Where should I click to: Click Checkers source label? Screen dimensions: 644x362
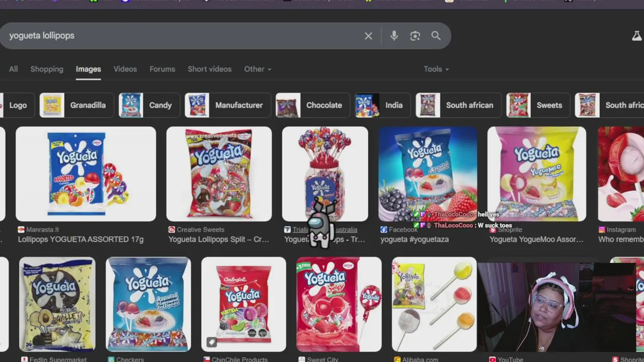(130, 358)
